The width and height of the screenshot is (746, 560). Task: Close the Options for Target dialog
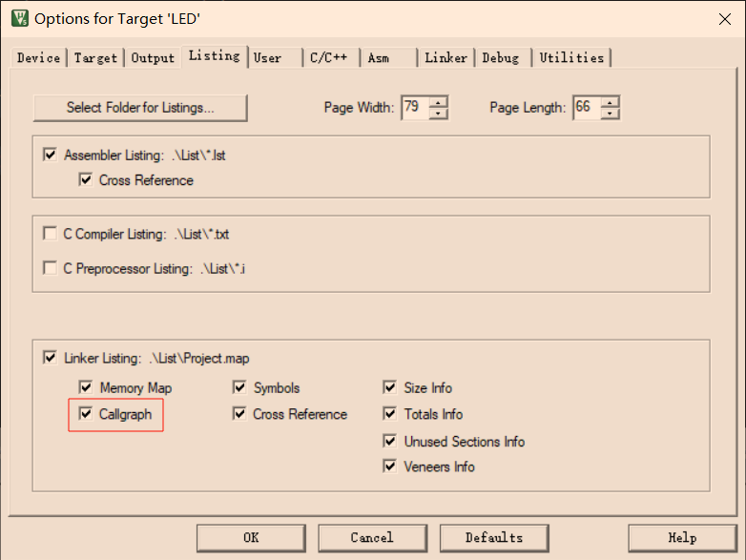(x=725, y=19)
